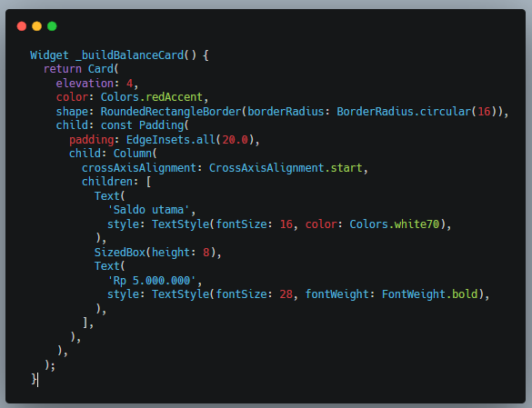Click the elevation value '4'

(x=130, y=83)
